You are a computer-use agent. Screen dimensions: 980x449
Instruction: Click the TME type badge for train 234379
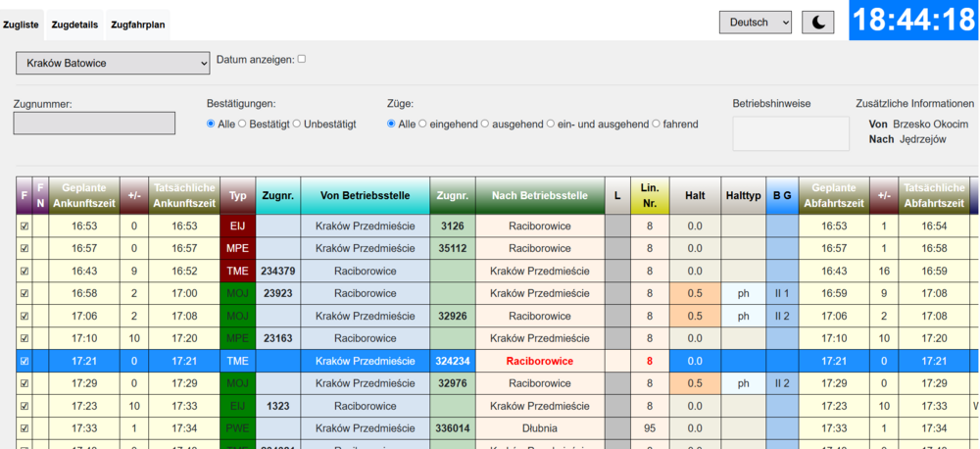(237, 271)
